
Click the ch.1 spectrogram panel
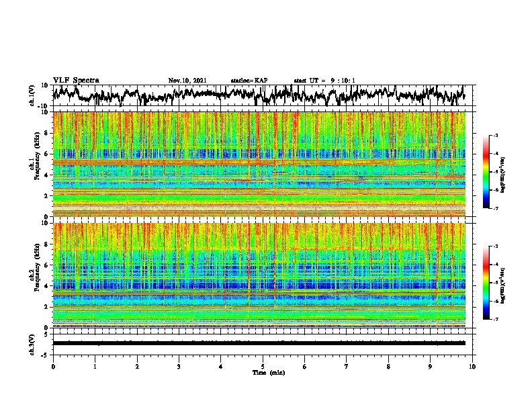tap(259, 164)
